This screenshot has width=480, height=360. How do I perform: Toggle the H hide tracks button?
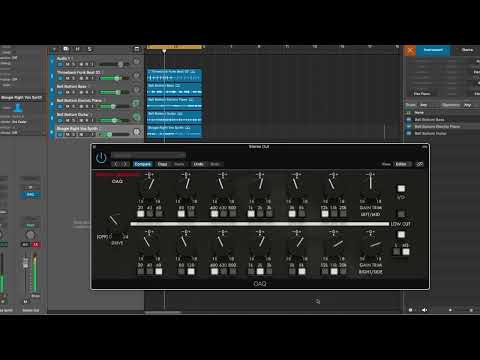point(77,49)
